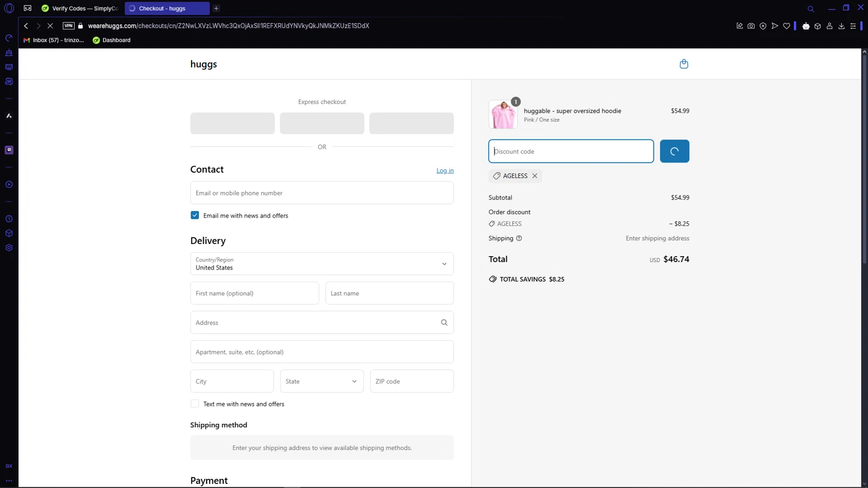
Task: Switch to the 'Verify Codes — SimplyCodes' tab
Action: [x=80, y=9]
